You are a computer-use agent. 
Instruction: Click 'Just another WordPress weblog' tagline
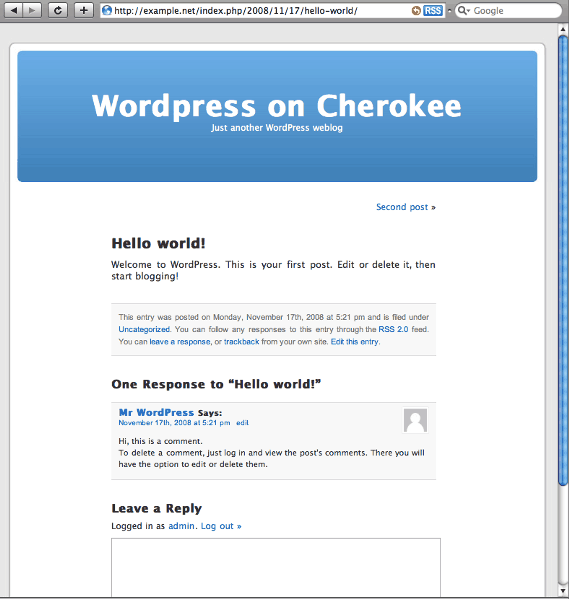(x=277, y=128)
